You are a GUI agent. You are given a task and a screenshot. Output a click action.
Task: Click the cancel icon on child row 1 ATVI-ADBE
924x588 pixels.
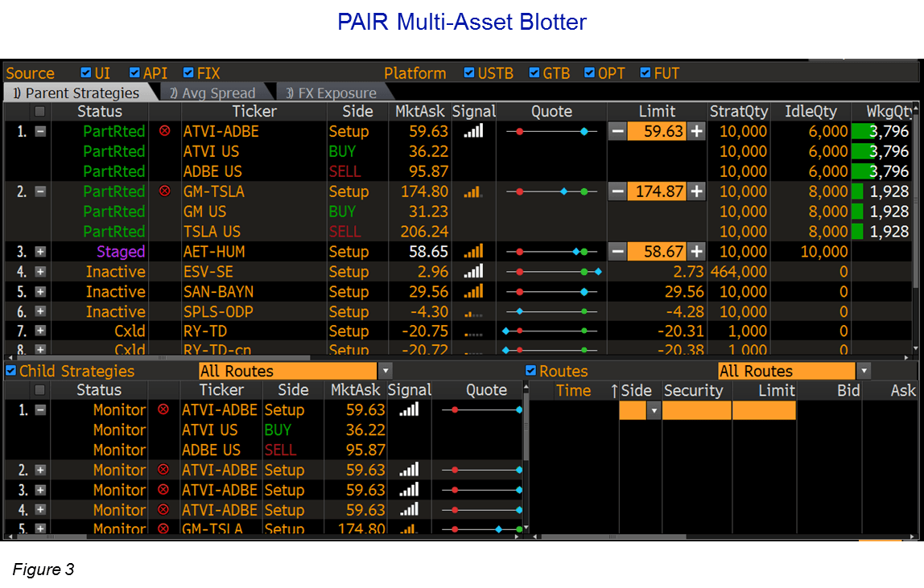163,409
